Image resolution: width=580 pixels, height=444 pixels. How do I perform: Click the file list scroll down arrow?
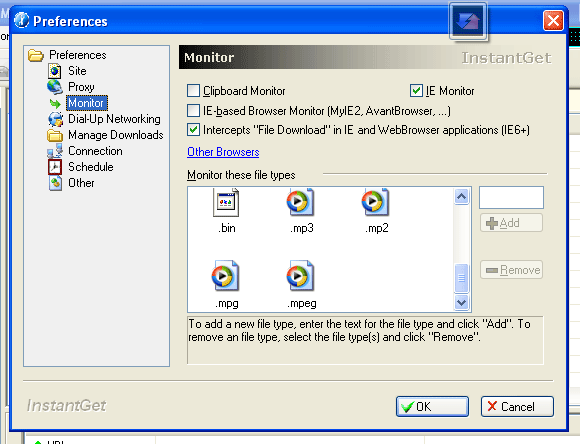click(x=461, y=302)
